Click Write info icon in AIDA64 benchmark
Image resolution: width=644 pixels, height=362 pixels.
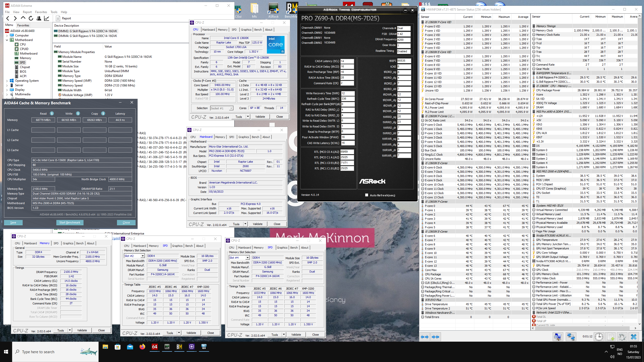point(78,113)
